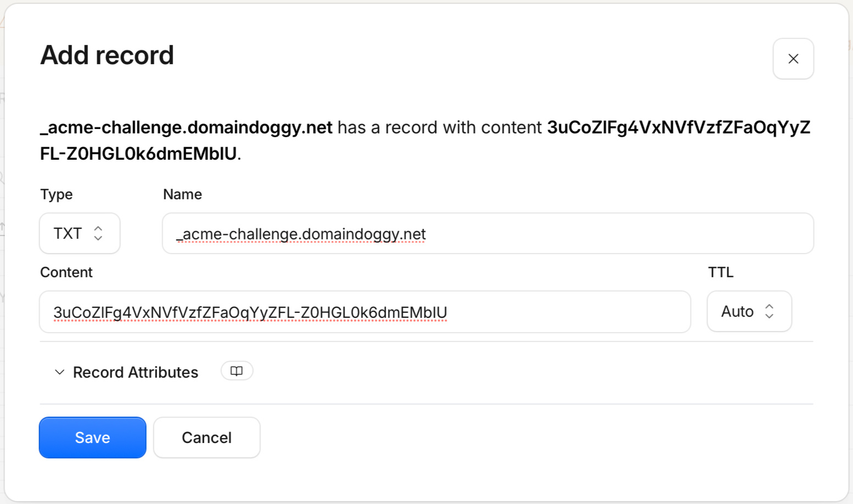Click the bold _acme-challenge.domaindoggy.net text in the summary

coord(186,127)
